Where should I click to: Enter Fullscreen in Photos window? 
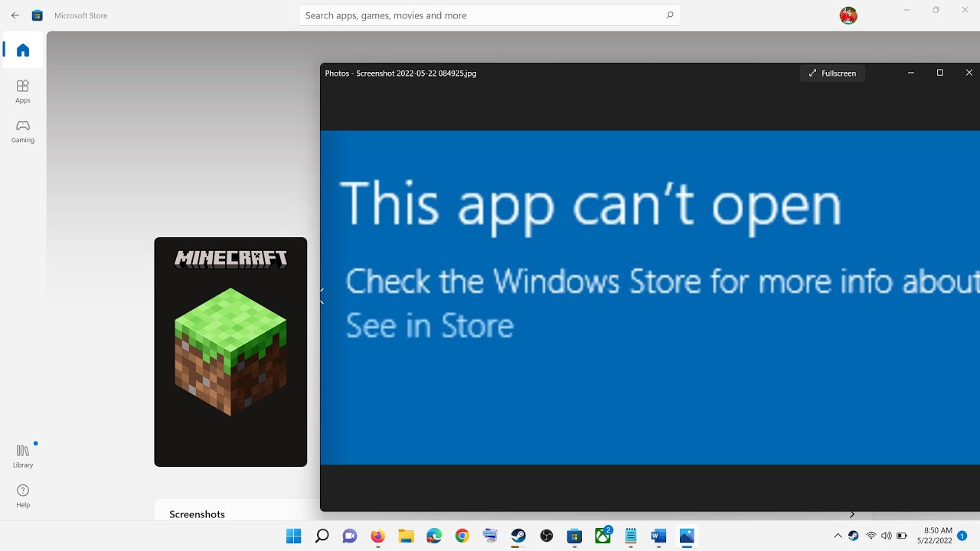(832, 73)
